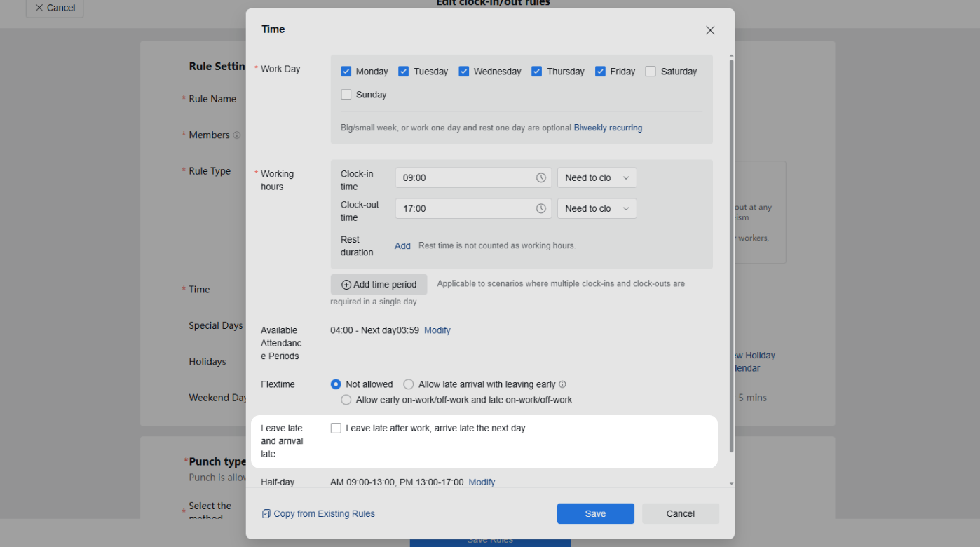Click the Cancel button on the background page

point(55,8)
